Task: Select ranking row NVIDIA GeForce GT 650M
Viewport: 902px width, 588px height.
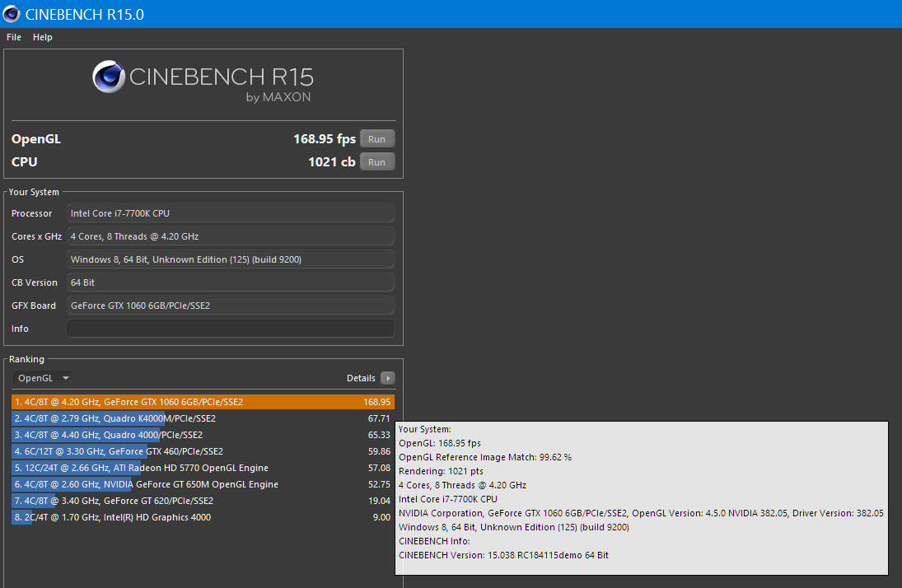Action: coord(203,484)
